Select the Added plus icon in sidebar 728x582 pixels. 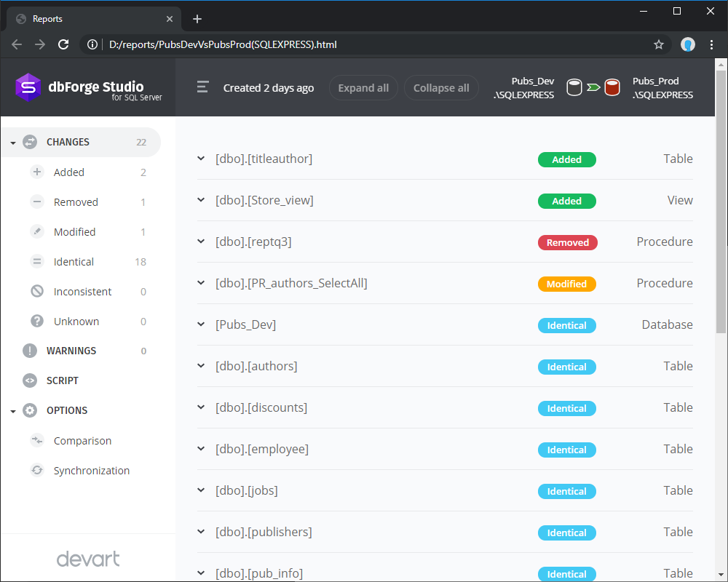(37, 172)
